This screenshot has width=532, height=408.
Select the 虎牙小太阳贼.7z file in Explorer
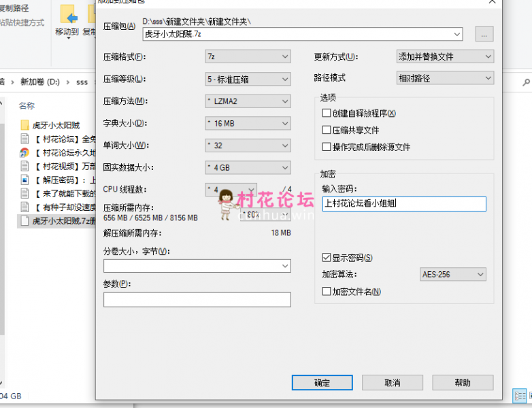pos(24,221)
